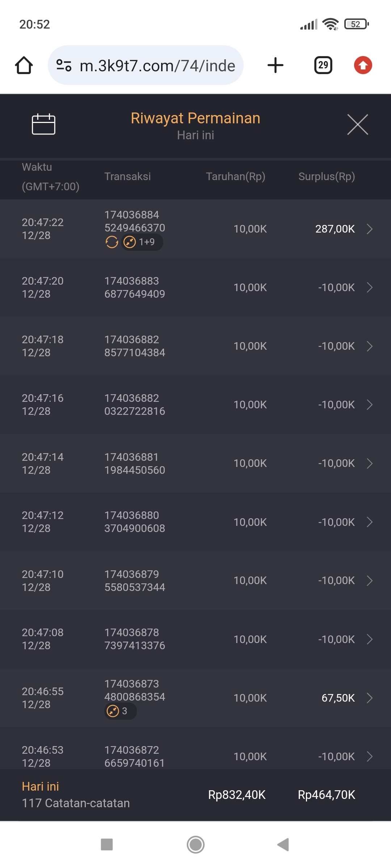Tap the site settings icon in address bar

(64, 65)
